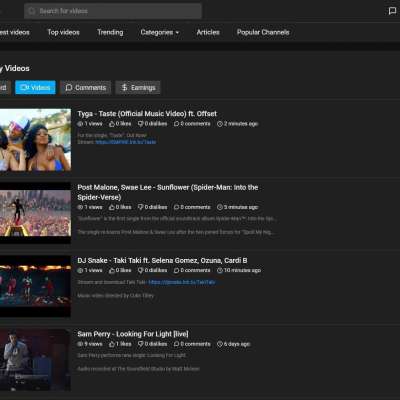Screen dimensions: 400x400
Task: Click the views icon on Taki Taki video
Action: [x=80, y=270]
